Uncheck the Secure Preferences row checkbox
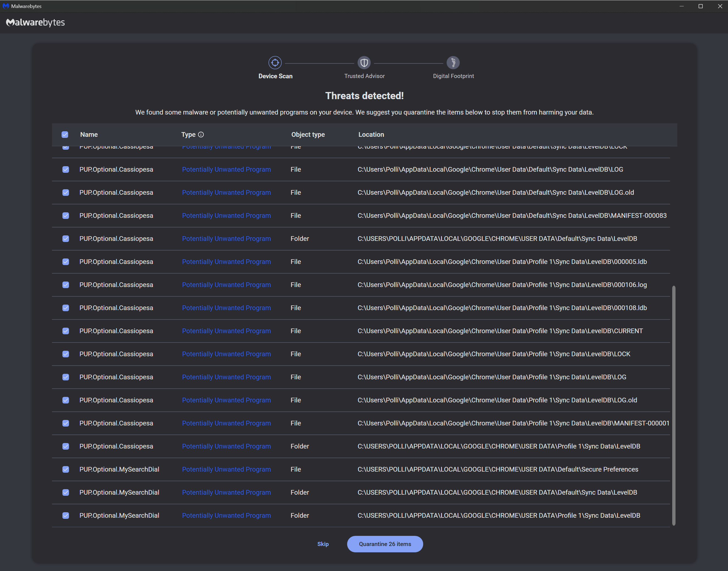 click(x=66, y=469)
